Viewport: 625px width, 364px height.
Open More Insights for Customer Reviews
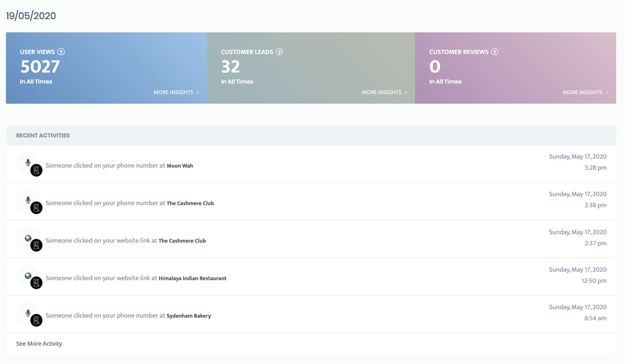pos(585,92)
